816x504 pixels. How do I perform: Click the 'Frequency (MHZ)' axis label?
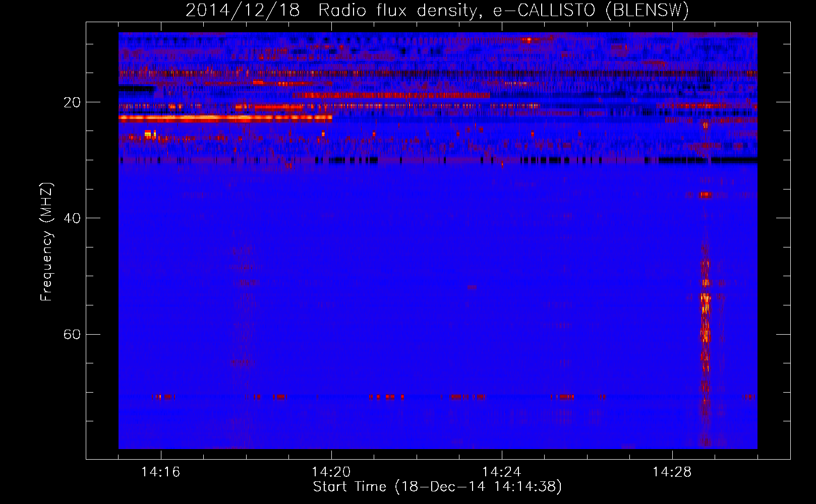[46, 242]
